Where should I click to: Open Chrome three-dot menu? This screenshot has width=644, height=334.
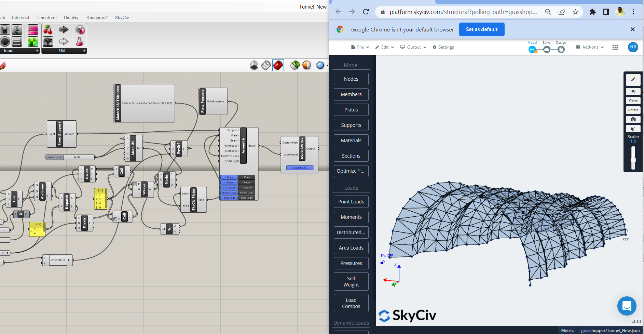tap(633, 12)
